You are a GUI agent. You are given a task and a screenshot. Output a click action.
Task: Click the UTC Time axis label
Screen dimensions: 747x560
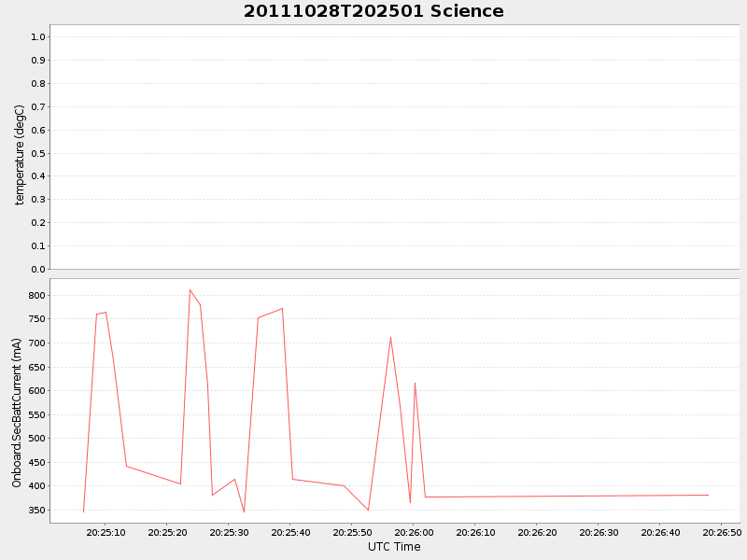(x=394, y=547)
